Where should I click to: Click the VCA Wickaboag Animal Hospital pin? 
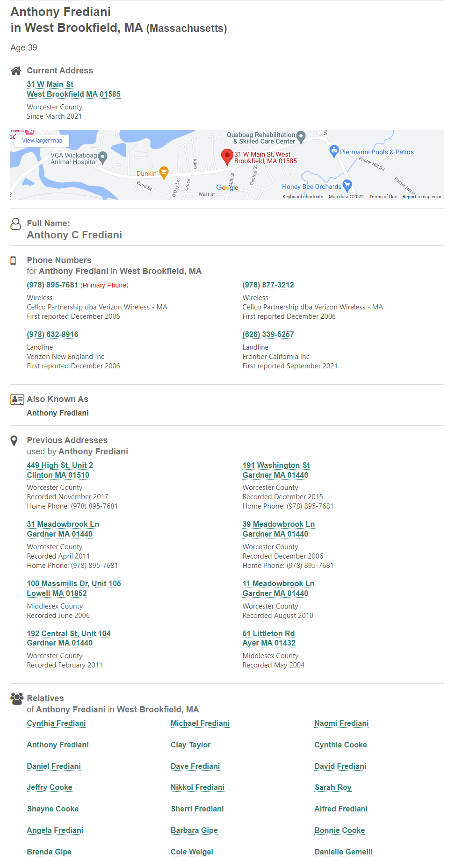click(x=103, y=158)
